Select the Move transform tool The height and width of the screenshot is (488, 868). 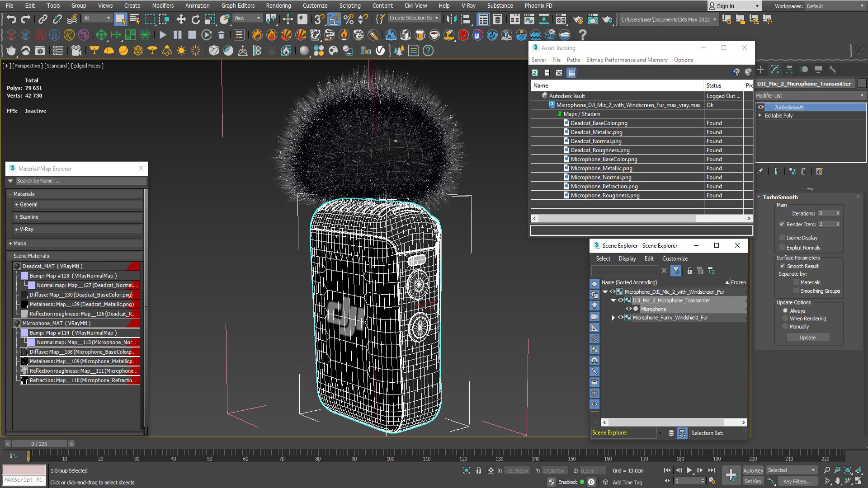tap(181, 19)
